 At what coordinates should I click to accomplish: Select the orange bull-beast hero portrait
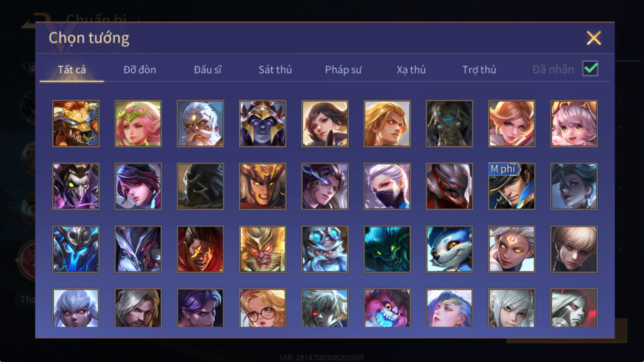click(76, 124)
